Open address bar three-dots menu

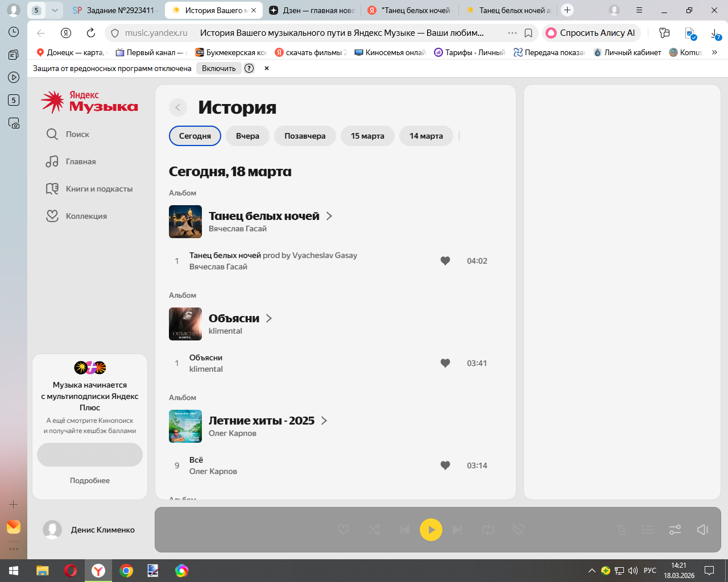point(512,33)
